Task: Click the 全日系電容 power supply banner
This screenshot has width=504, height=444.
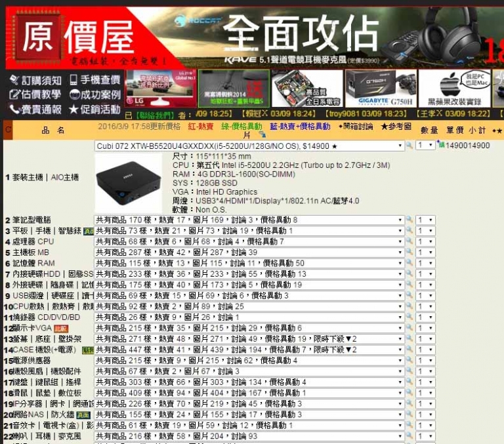Action: point(307,89)
